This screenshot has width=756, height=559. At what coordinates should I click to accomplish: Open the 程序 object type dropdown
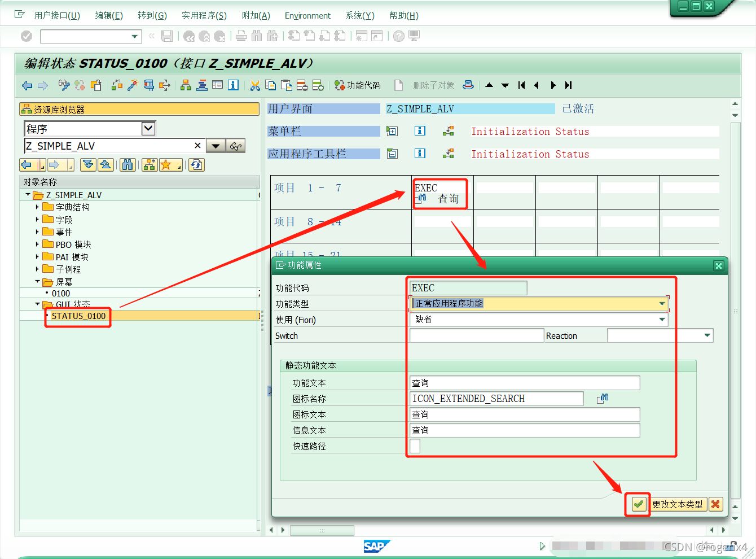[148, 128]
